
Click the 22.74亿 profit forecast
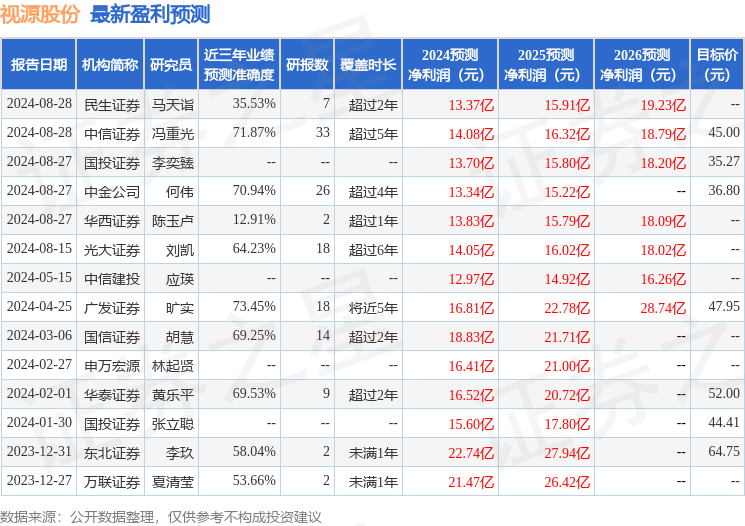pyautogui.click(x=471, y=452)
